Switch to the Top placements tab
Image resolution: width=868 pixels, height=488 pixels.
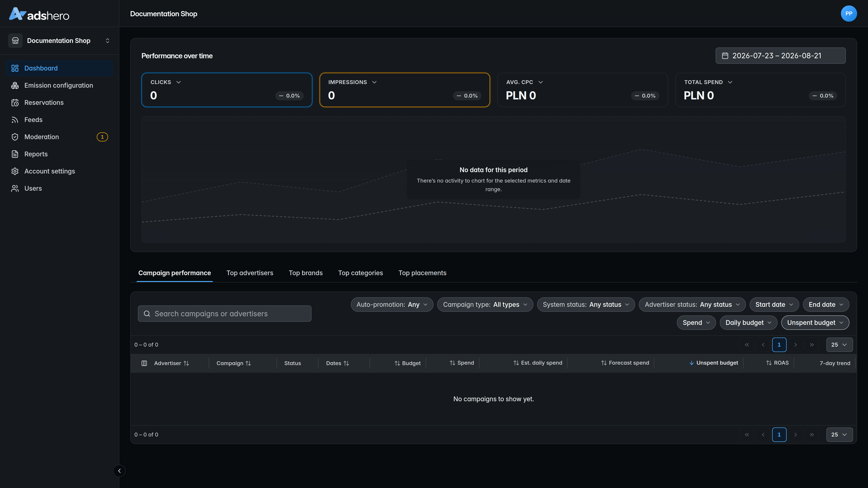tap(422, 273)
